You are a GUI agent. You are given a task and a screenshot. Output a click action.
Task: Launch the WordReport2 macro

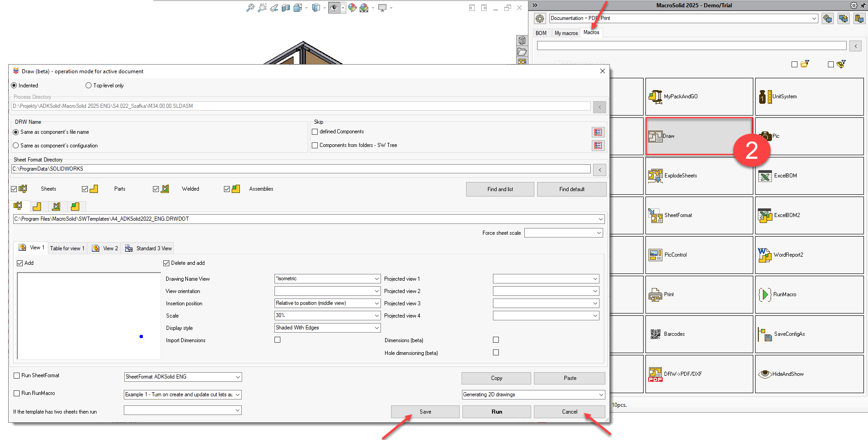point(809,255)
